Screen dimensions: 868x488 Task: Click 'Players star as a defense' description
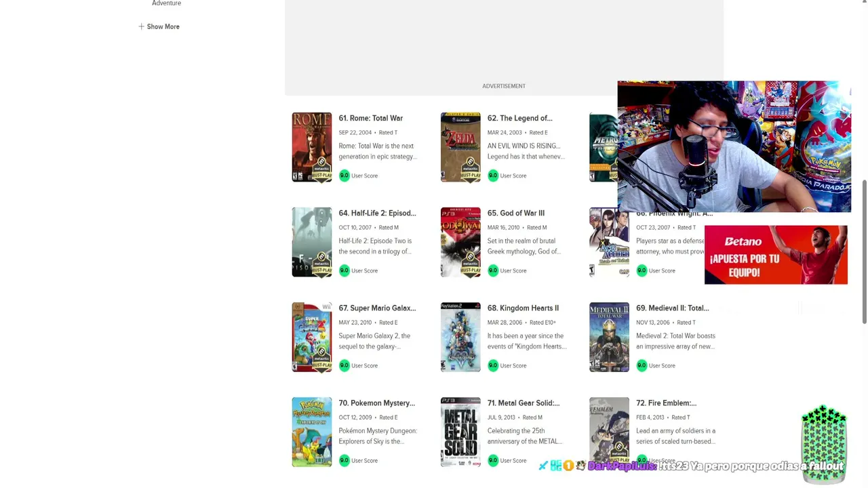(670, 246)
